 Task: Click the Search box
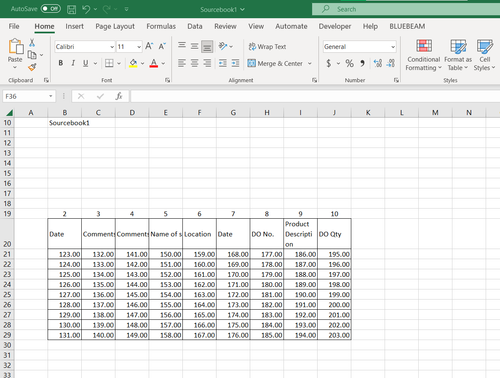click(x=406, y=9)
